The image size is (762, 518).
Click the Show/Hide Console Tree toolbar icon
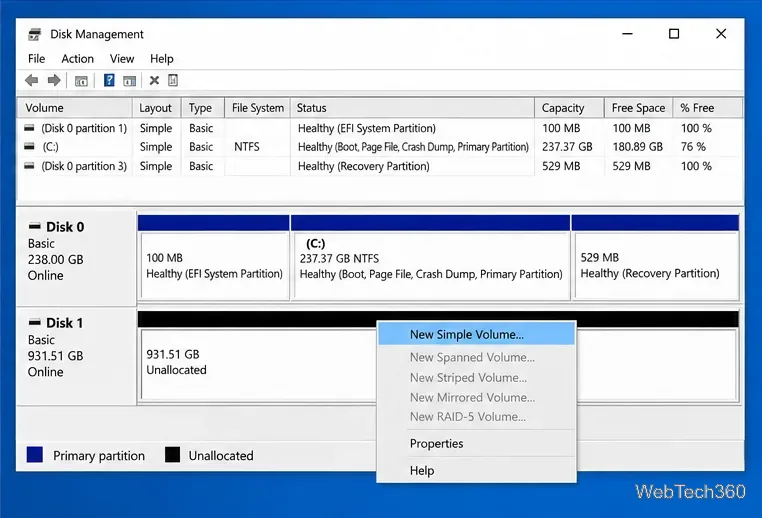click(x=81, y=81)
